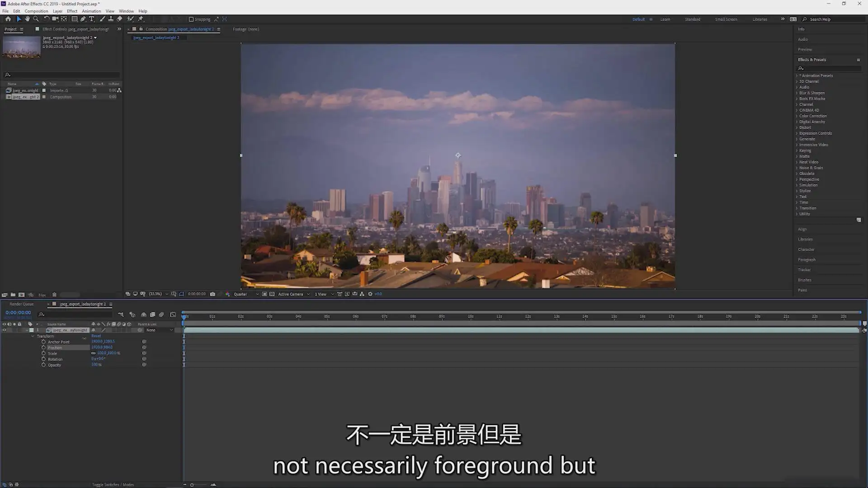Open the 1 View layout dropdown
Image resolution: width=868 pixels, height=488 pixels.
324,294
